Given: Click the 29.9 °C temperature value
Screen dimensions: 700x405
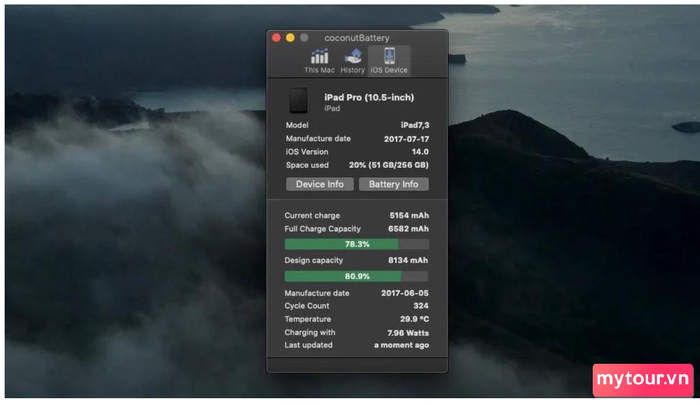Looking at the screenshot, I should tap(414, 319).
